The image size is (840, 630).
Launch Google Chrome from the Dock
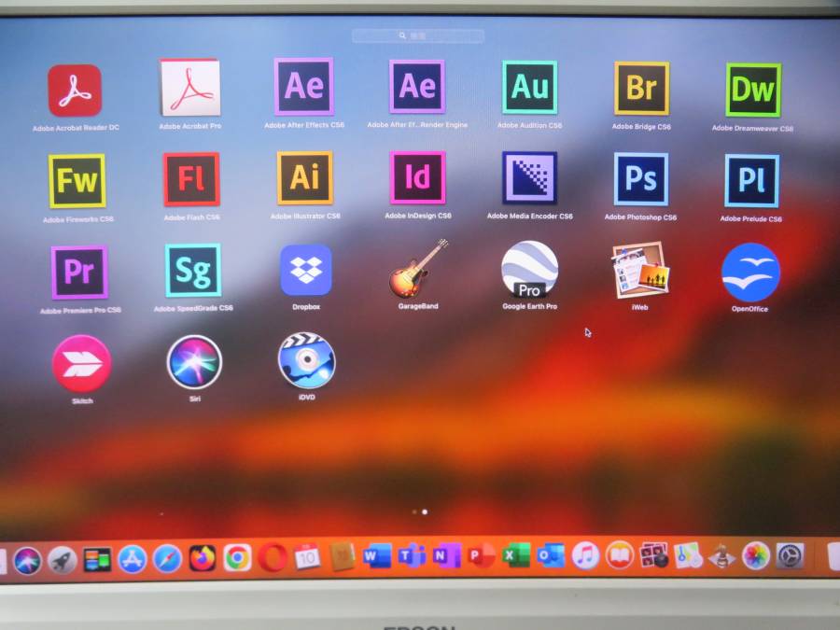tap(237, 559)
